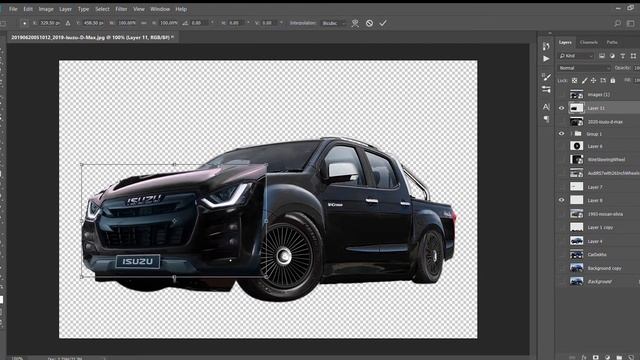This screenshot has width=640, height=360.
Task: Select the Layers panel tab
Action: pyautogui.click(x=565, y=42)
